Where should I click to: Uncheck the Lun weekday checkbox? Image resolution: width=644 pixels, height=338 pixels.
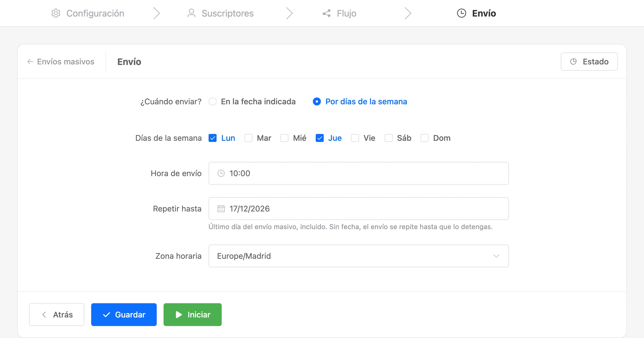(213, 138)
